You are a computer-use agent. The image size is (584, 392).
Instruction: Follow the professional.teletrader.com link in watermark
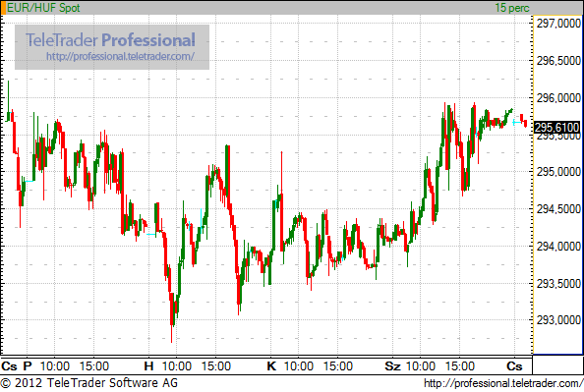point(120,56)
